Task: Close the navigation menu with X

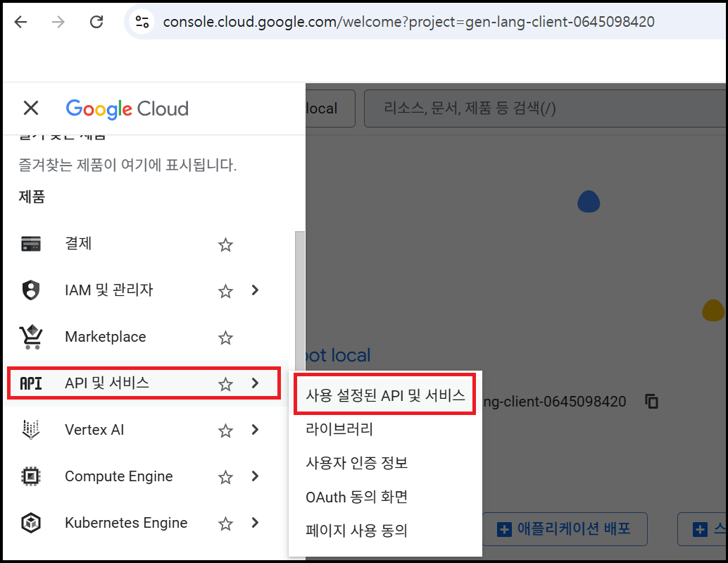Action: (31, 109)
